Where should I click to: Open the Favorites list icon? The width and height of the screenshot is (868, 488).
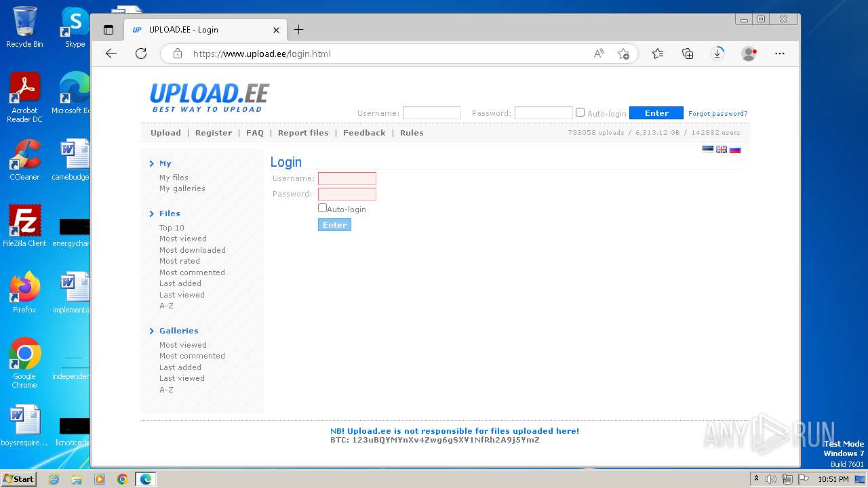[658, 54]
